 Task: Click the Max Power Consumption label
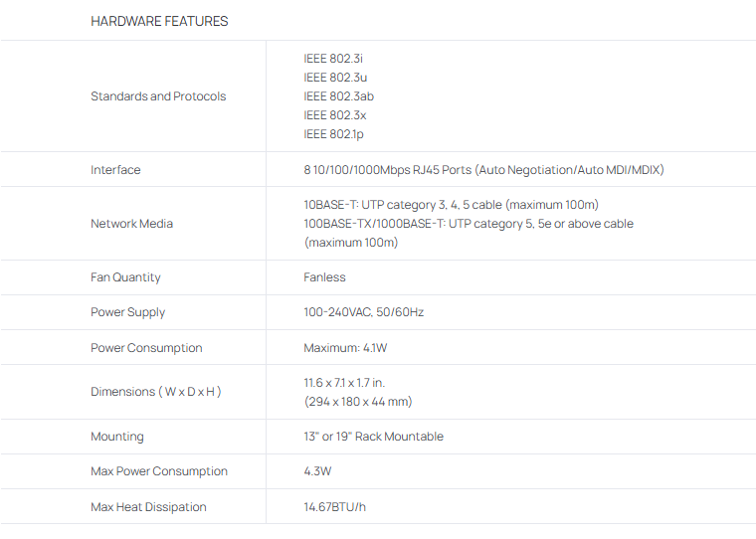pos(159,471)
